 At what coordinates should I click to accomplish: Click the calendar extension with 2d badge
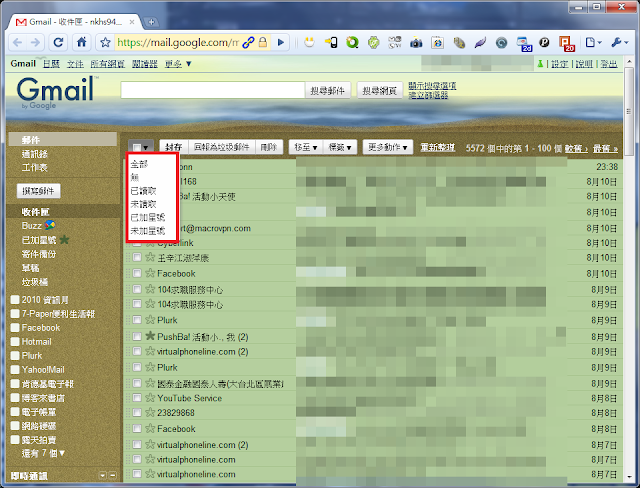(524, 43)
